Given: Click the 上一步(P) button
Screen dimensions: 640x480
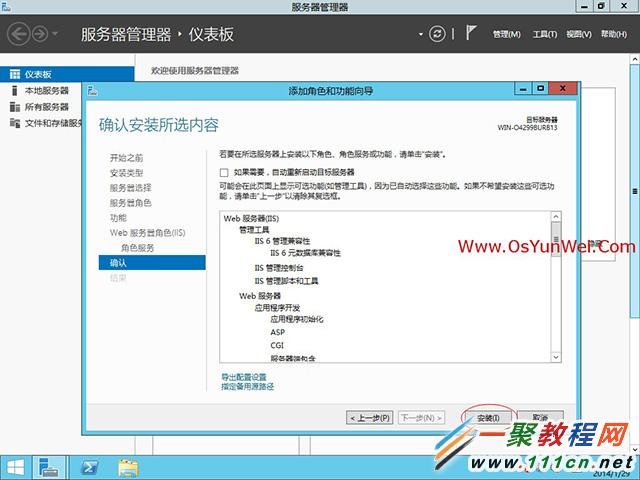Looking at the screenshot, I should click(x=370, y=418).
